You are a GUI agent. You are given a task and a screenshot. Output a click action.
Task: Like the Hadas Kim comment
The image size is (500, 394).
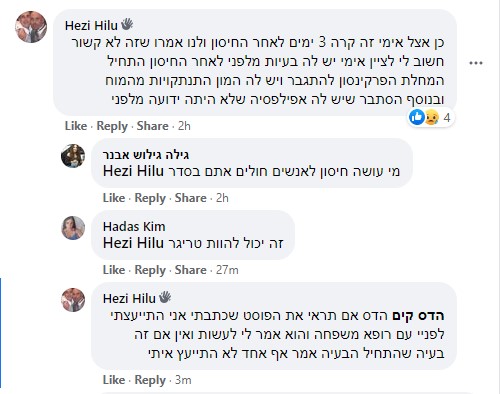pos(114,270)
